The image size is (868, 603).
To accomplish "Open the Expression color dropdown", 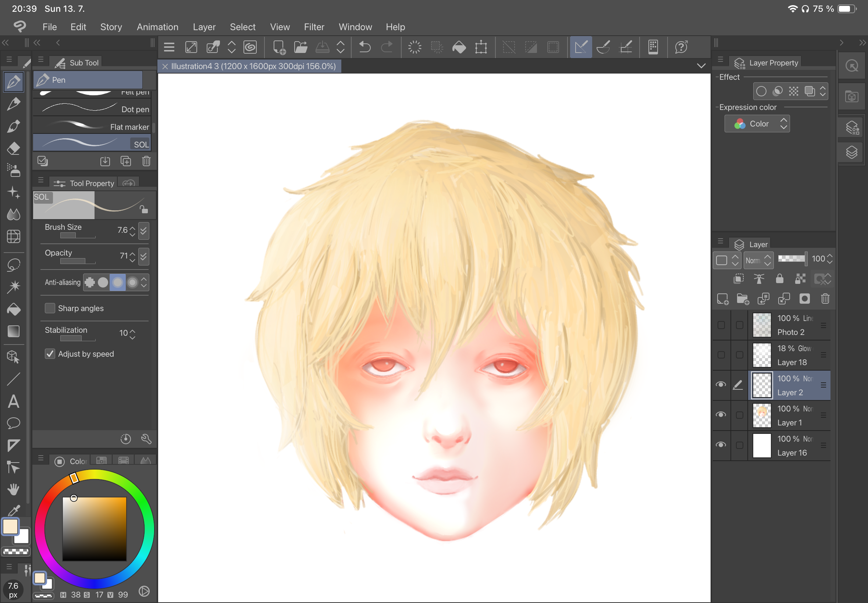I will click(757, 124).
